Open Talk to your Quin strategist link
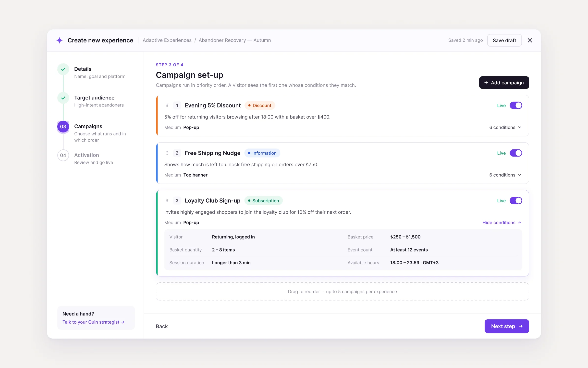Screen dimensions: 588x368 (94, 322)
